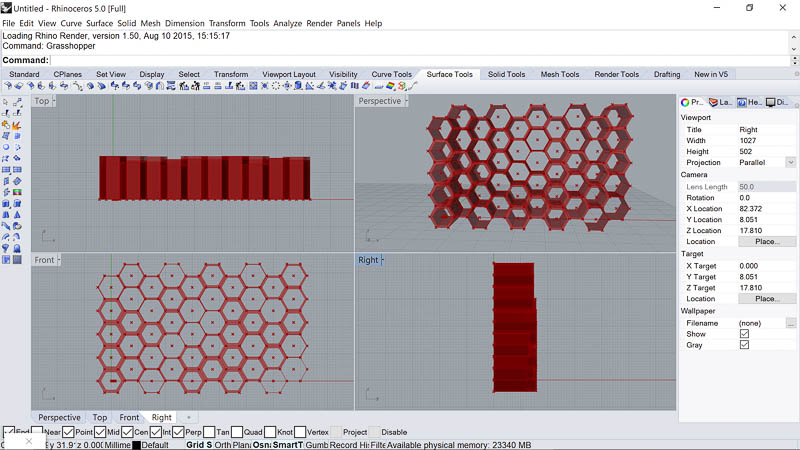The height and width of the screenshot is (450, 800).
Task: Open the Front viewport title dropdown arrow
Action: (59, 260)
